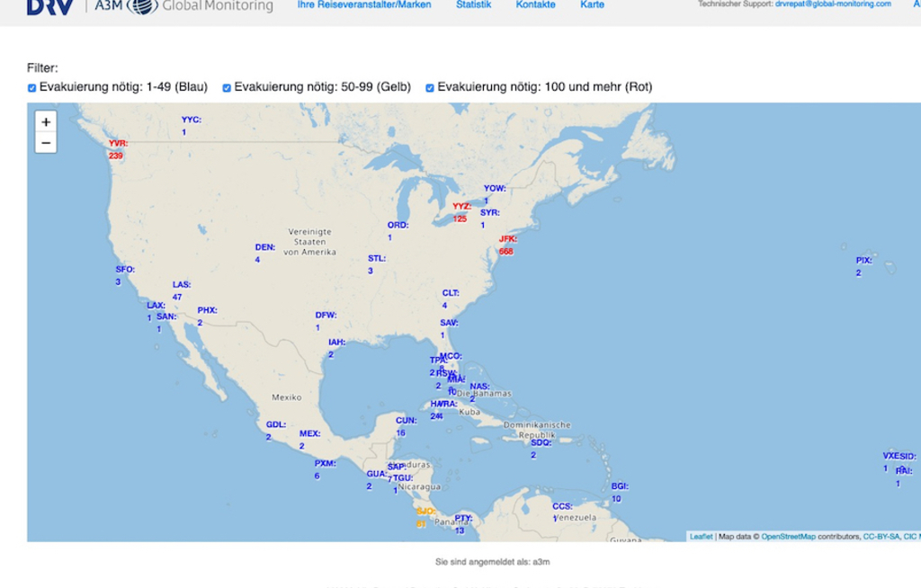Click the LAS marker showing 47
921x588 pixels.
(181, 290)
